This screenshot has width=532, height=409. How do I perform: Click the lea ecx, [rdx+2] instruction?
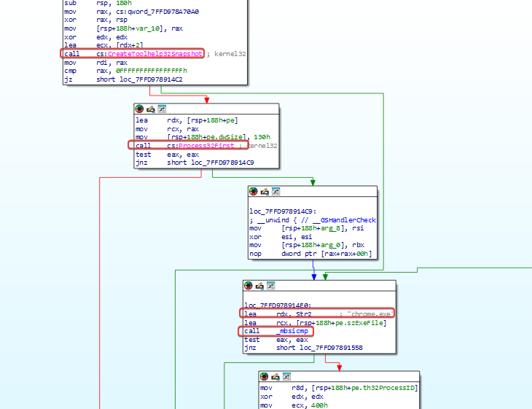coord(103,45)
